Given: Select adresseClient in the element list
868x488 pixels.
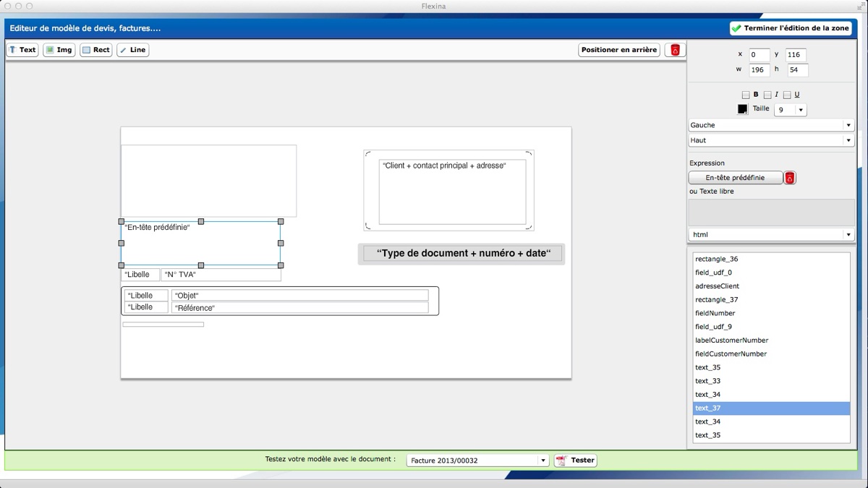Looking at the screenshot, I should (771, 286).
